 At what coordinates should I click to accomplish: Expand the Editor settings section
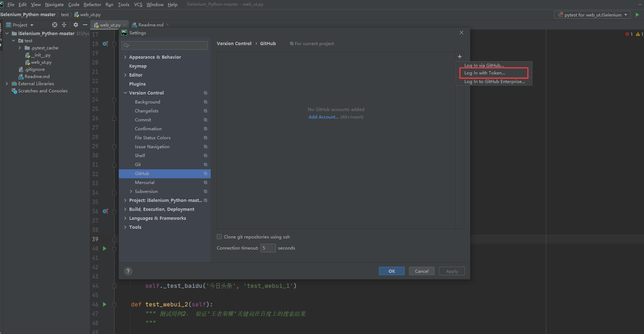tap(125, 75)
